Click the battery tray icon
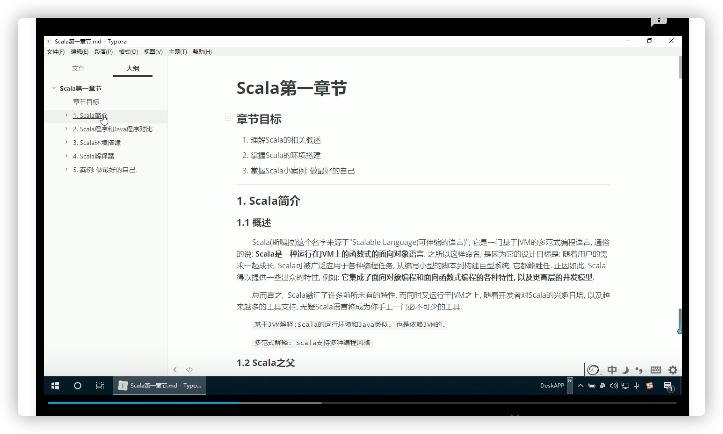The image size is (723, 434). [591, 386]
